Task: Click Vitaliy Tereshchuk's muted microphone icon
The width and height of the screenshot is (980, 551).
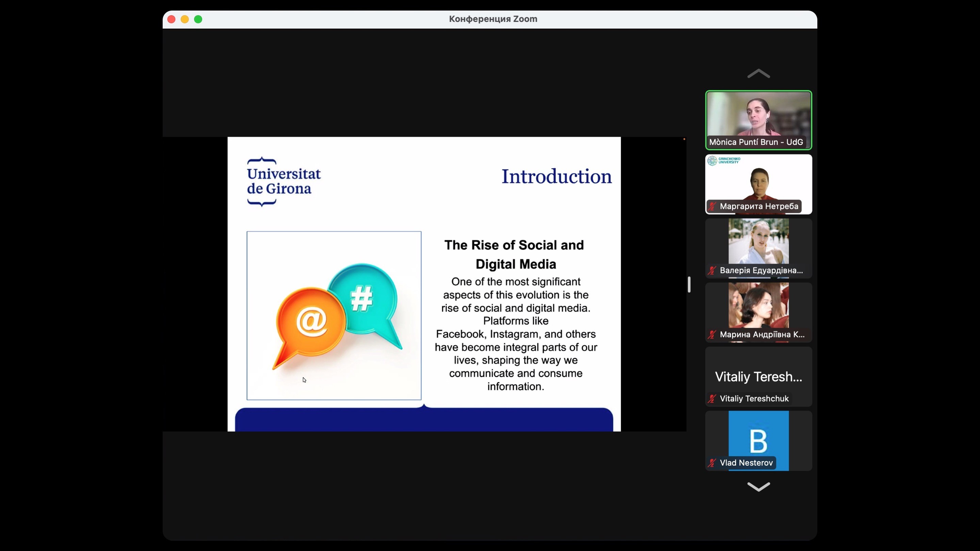Action: point(712,399)
